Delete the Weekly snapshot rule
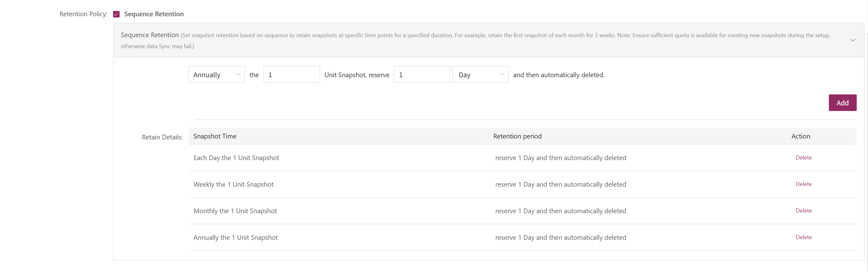 (803, 184)
